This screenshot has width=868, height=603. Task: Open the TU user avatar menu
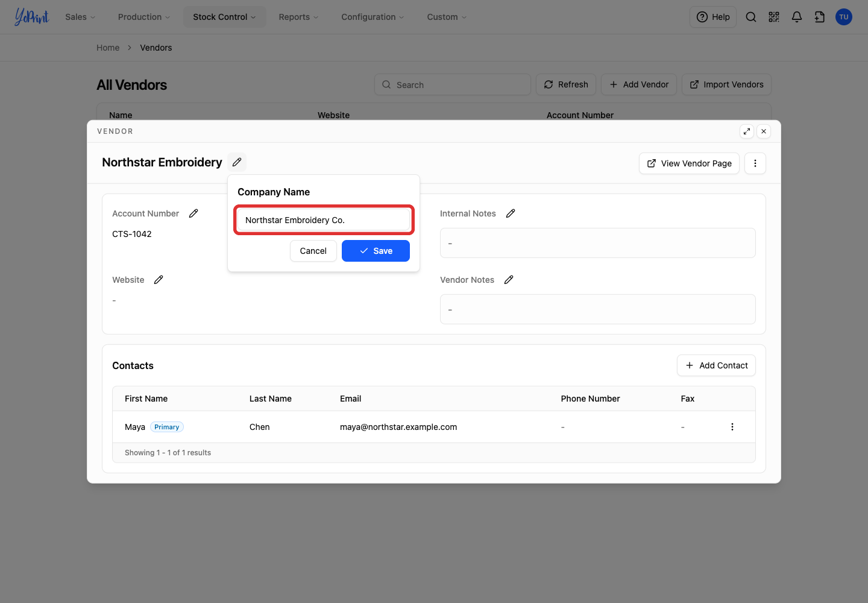pos(844,17)
